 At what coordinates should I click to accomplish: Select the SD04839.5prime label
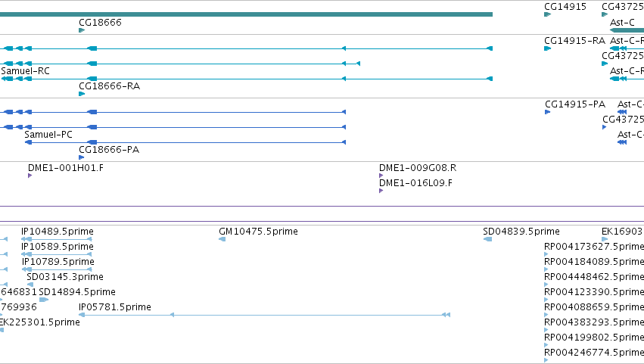pos(521,232)
